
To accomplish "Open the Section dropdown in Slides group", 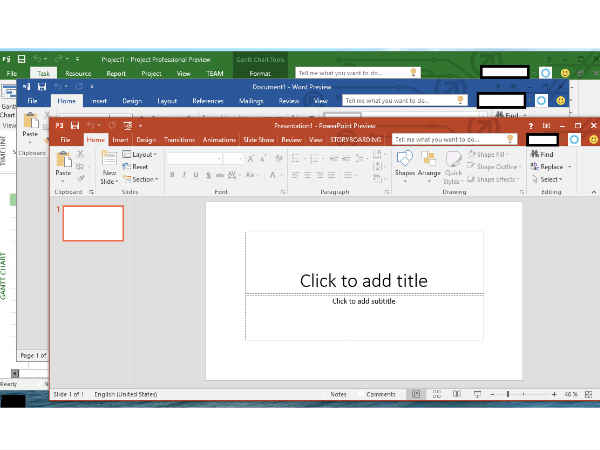I will (x=142, y=179).
